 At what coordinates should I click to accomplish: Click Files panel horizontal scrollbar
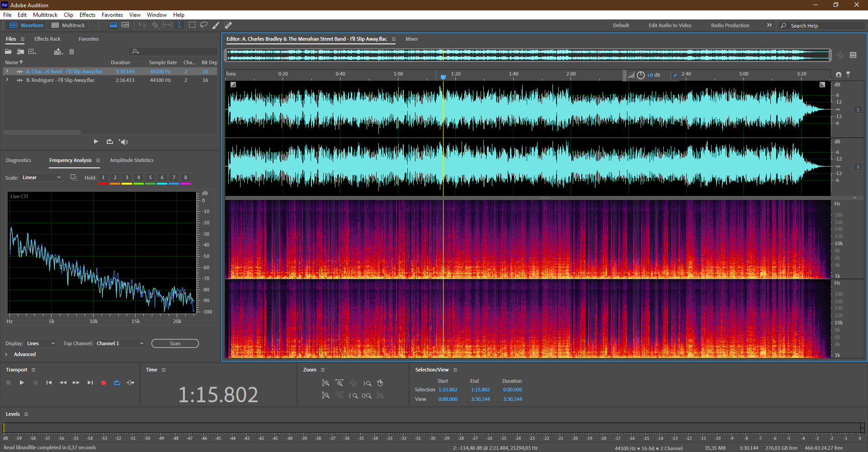pos(42,132)
